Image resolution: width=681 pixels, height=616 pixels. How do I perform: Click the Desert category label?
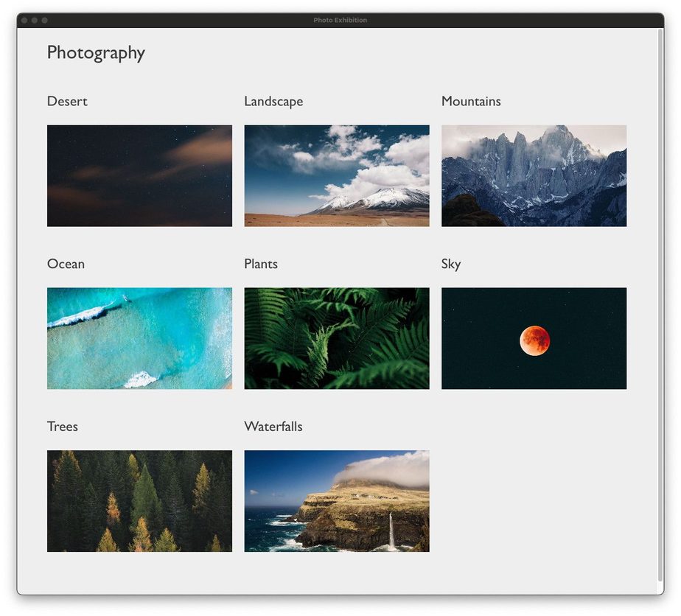pyautogui.click(x=67, y=102)
